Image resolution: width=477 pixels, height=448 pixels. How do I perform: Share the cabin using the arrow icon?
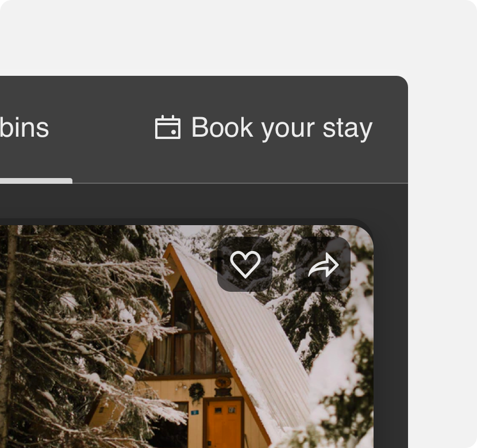323,264
